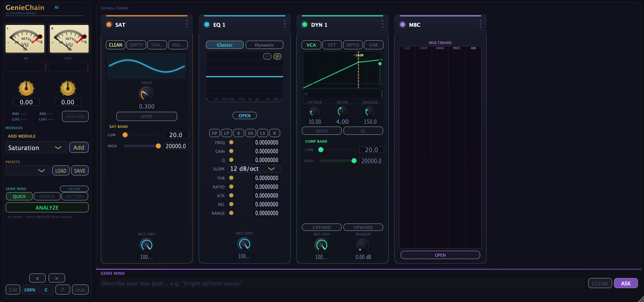Click the SAT BAND LOW slider handle
The width and height of the screenshot is (644, 302).
pos(125,135)
